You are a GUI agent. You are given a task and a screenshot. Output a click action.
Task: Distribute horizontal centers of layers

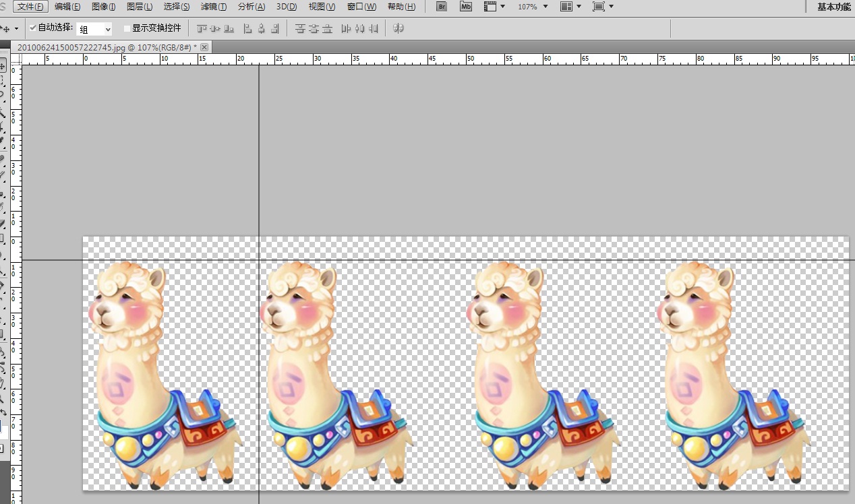pos(359,29)
